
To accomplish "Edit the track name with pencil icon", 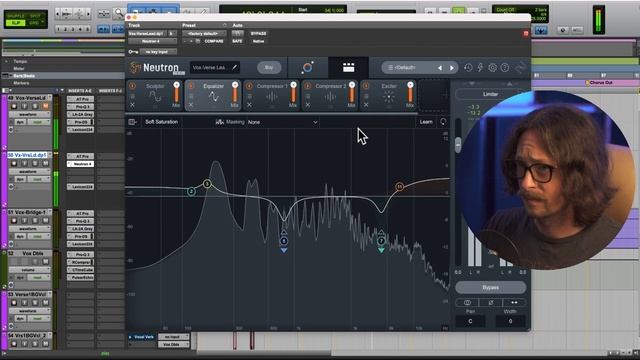I will 235,67.
